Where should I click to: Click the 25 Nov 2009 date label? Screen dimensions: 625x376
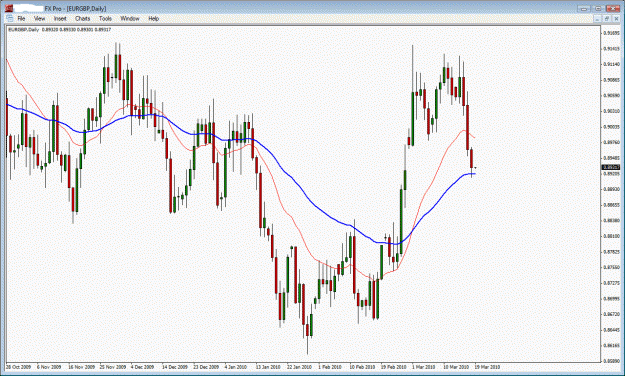113,367
